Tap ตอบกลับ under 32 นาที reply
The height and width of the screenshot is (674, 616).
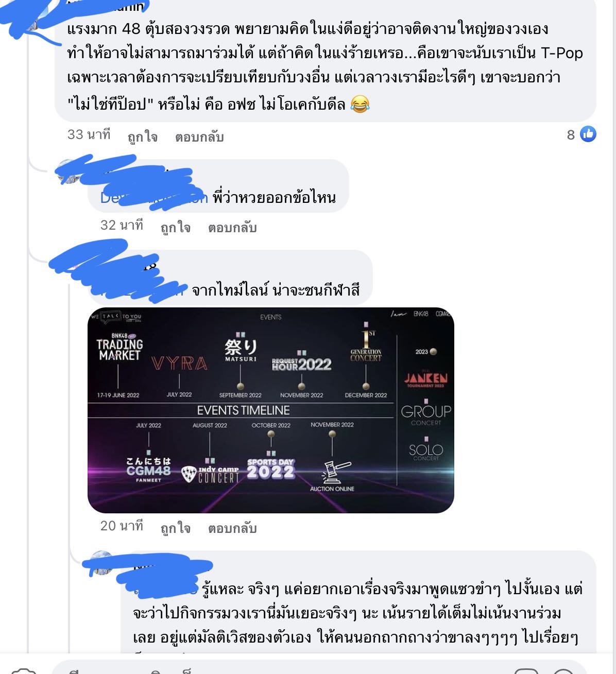tap(232, 227)
